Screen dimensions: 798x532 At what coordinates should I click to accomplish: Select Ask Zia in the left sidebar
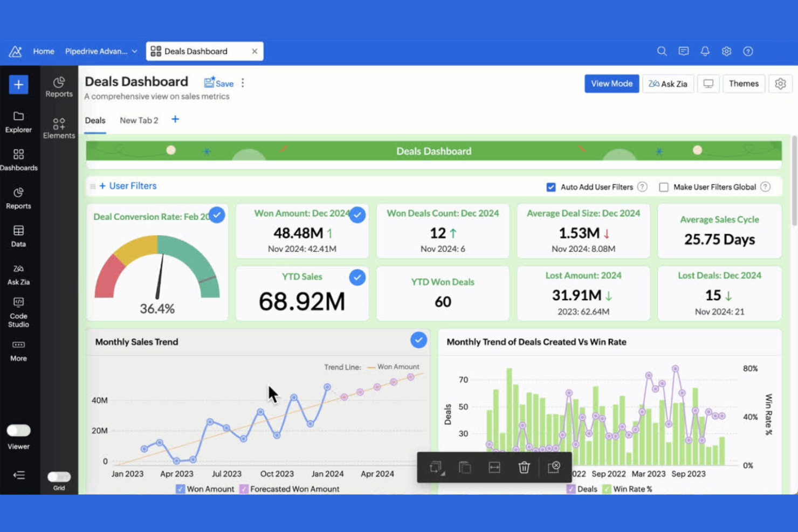pos(19,274)
